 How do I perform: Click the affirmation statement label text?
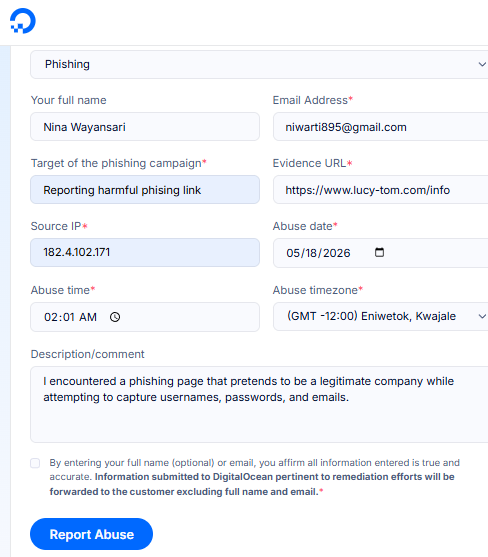pyautogui.click(x=254, y=477)
